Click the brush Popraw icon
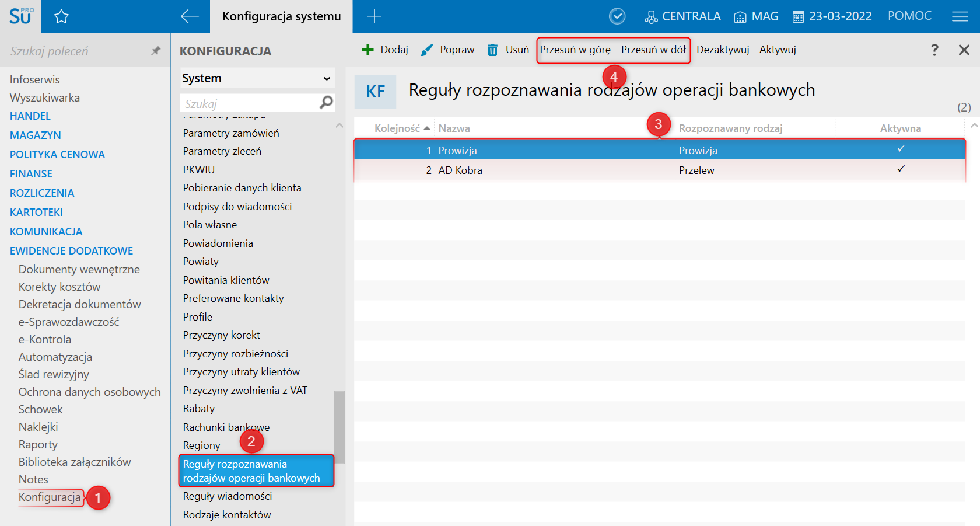 point(427,50)
